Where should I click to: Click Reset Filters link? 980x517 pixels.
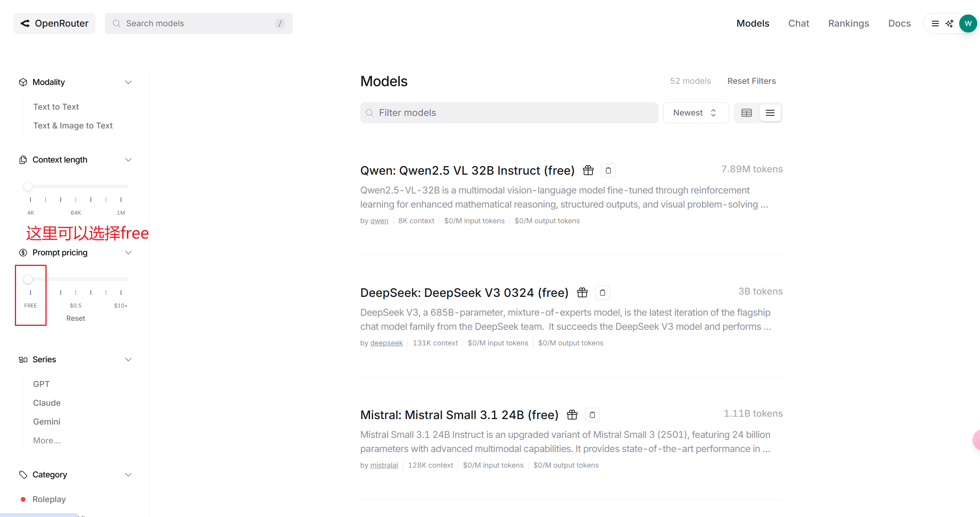pyautogui.click(x=751, y=81)
